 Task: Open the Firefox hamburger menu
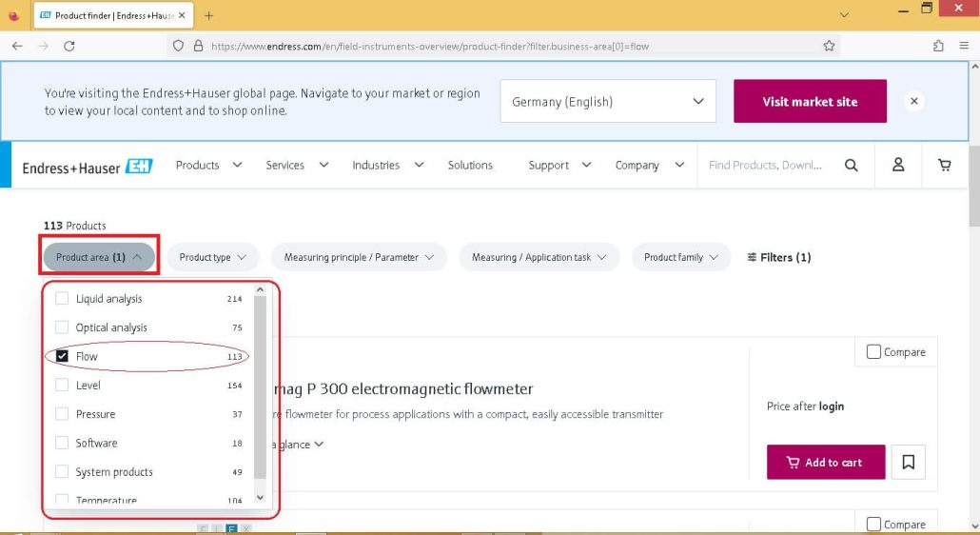pos(964,46)
